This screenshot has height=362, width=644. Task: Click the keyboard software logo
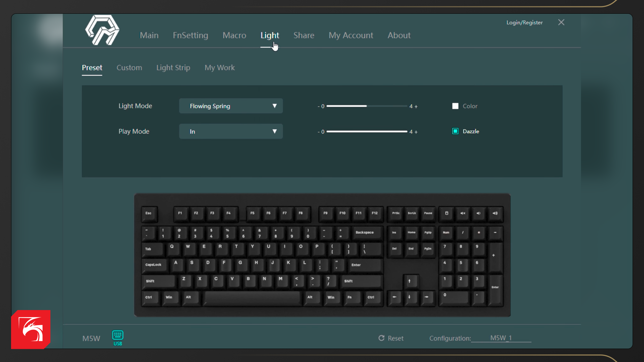click(x=102, y=30)
